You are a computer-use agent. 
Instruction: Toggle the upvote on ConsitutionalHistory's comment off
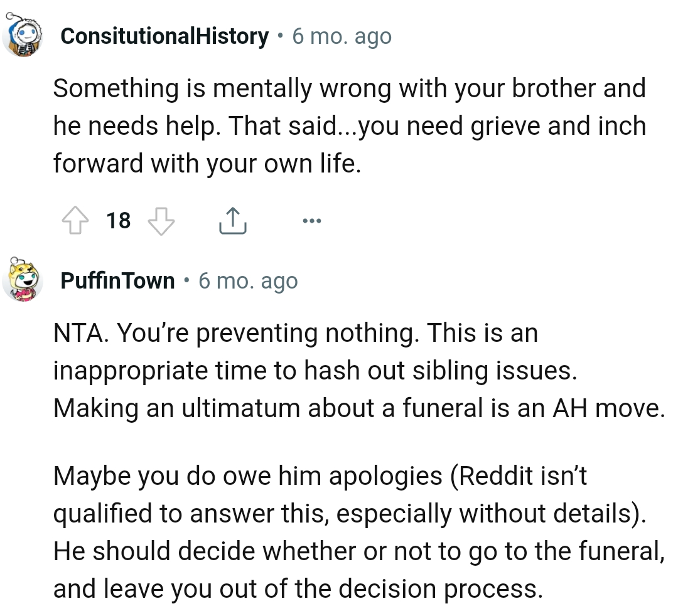pos(75,220)
